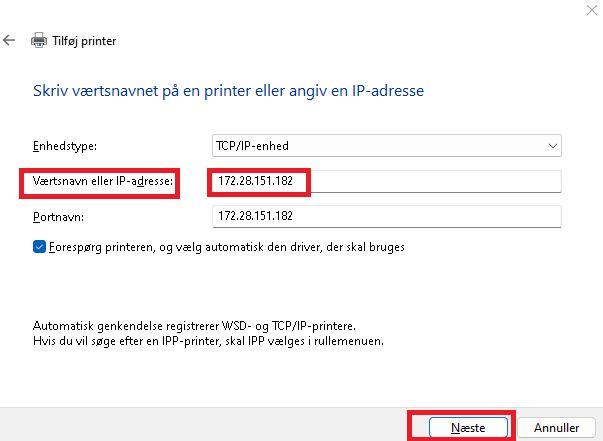Close the Tilføj printer dialog window

tap(590, 8)
